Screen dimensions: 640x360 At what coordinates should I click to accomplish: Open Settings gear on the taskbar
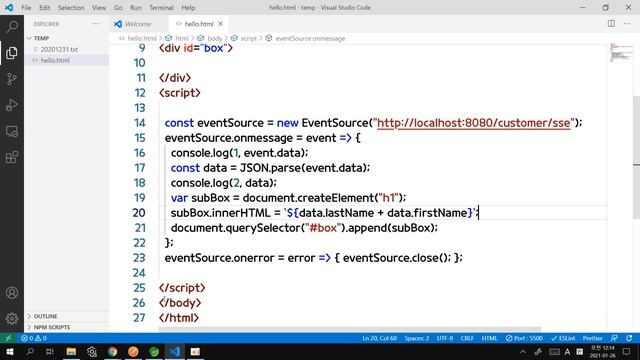(92, 351)
